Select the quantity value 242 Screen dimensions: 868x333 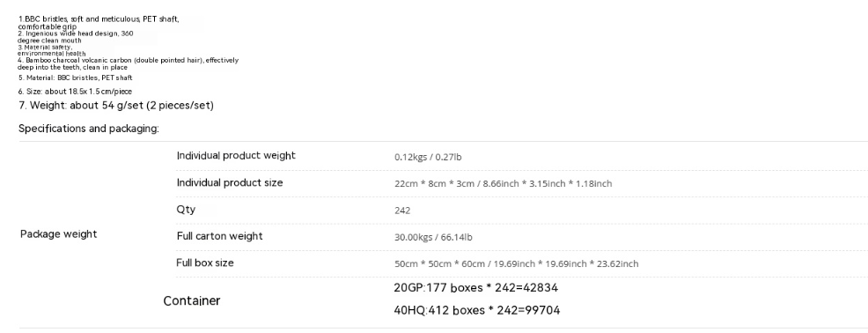[x=402, y=211]
